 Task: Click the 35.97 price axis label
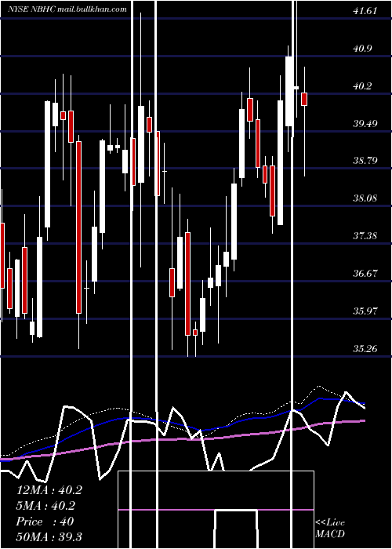click(365, 311)
